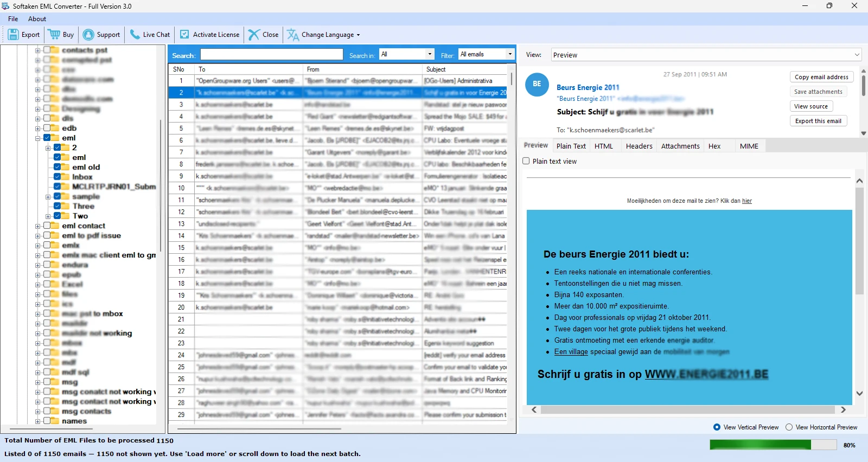Enable Plain text view checkbox
This screenshot has width=868, height=462.
click(526, 161)
